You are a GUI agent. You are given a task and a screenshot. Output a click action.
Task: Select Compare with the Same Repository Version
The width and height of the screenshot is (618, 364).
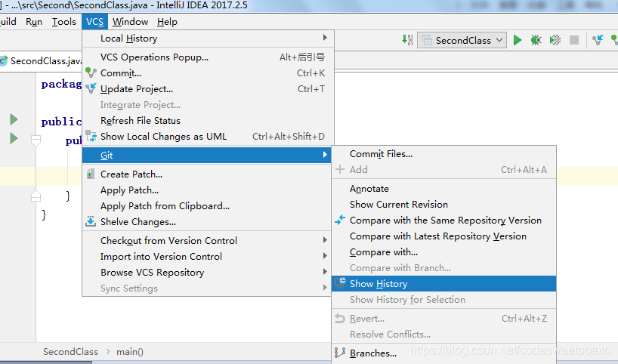443,221
